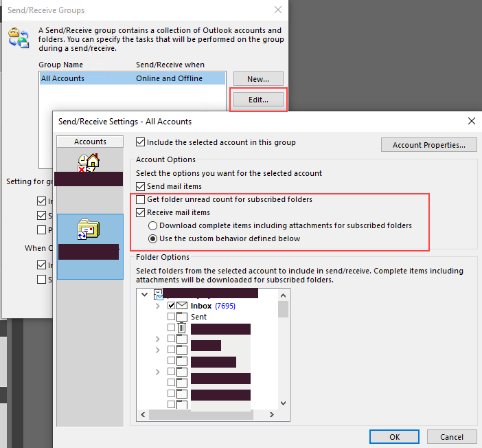Select All Accounts group row
This screenshot has height=448, width=482.
[x=133, y=78]
